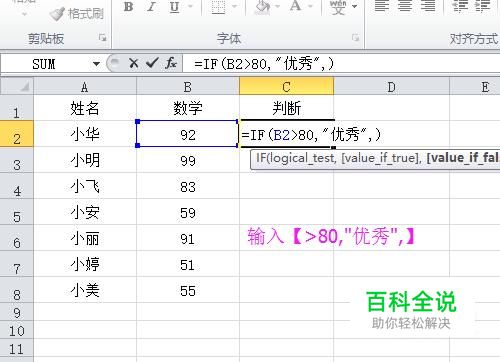Open the fill color dropdown arrow

click(277, 7)
